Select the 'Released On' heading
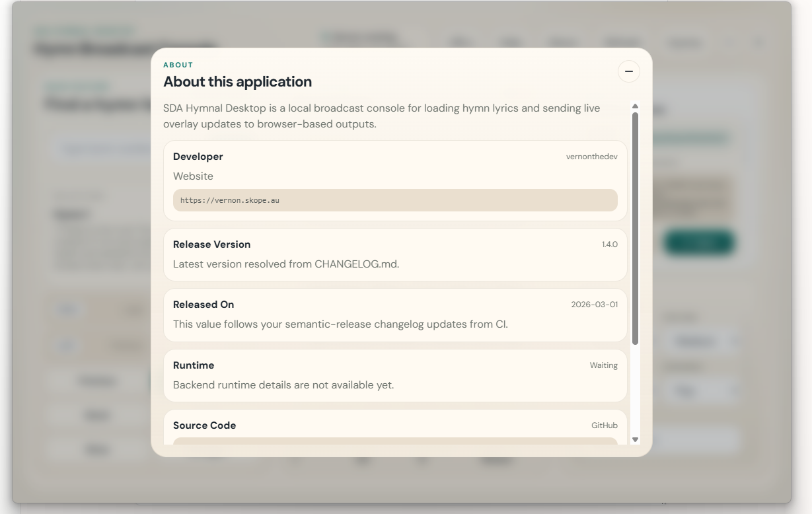Screen dimensions: 812x514 pyautogui.click(x=203, y=305)
